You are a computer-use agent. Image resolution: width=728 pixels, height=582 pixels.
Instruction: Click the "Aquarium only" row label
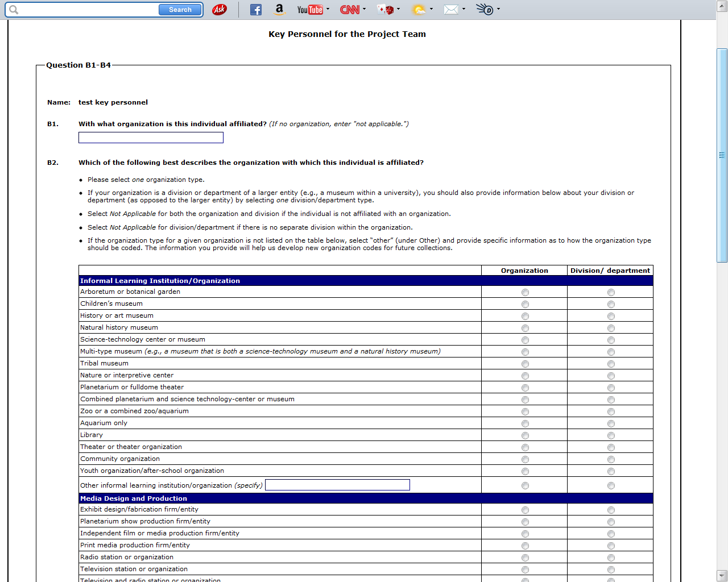coord(104,423)
